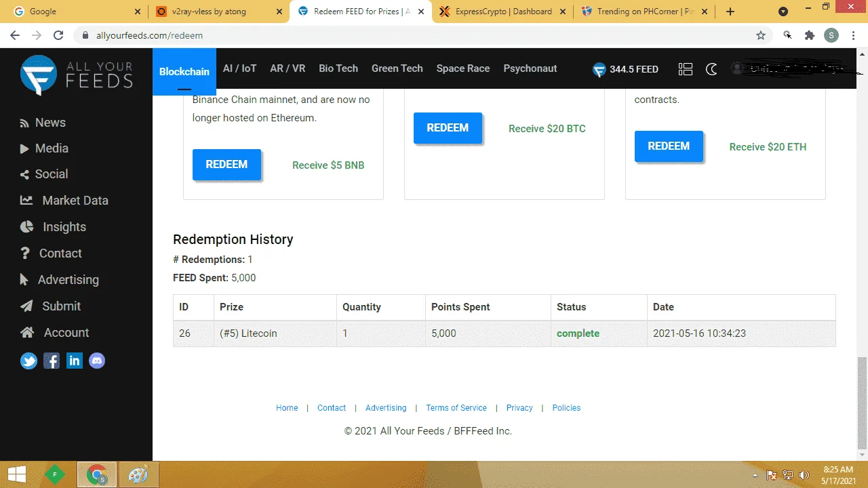Click the 'Points Spent' column header
The width and height of the screenshot is (868, 488).
click(x=488, y=307)
